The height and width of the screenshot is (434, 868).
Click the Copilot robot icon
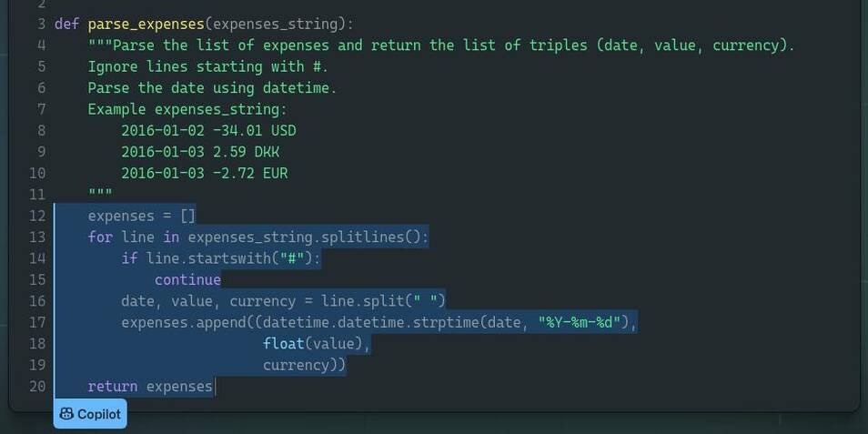coord(66,414)
